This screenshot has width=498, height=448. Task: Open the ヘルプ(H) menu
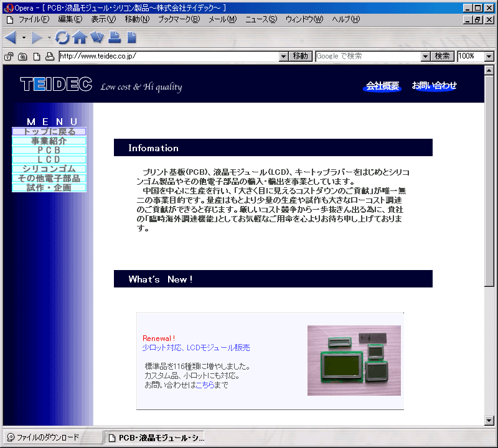click(x=346, y=19)
